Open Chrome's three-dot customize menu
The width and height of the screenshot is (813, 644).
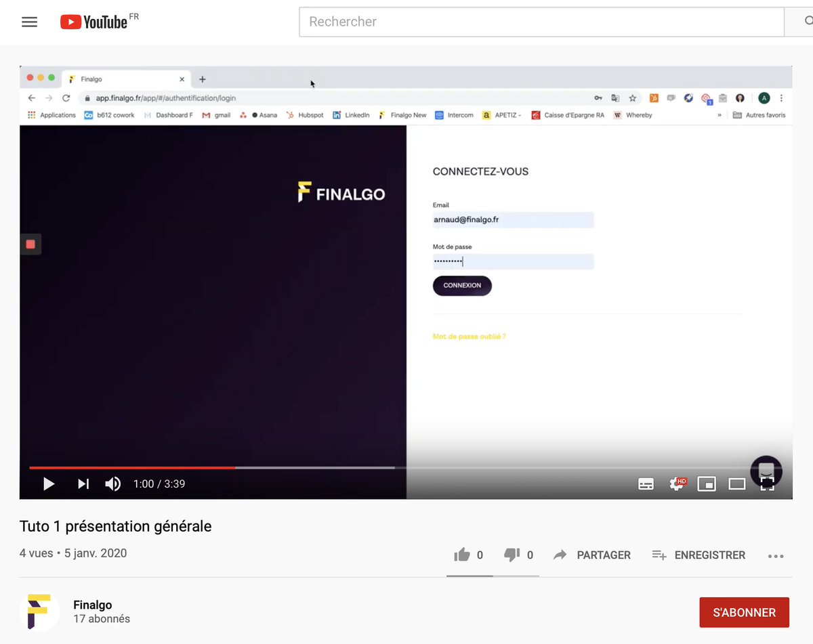click(781, 98)
